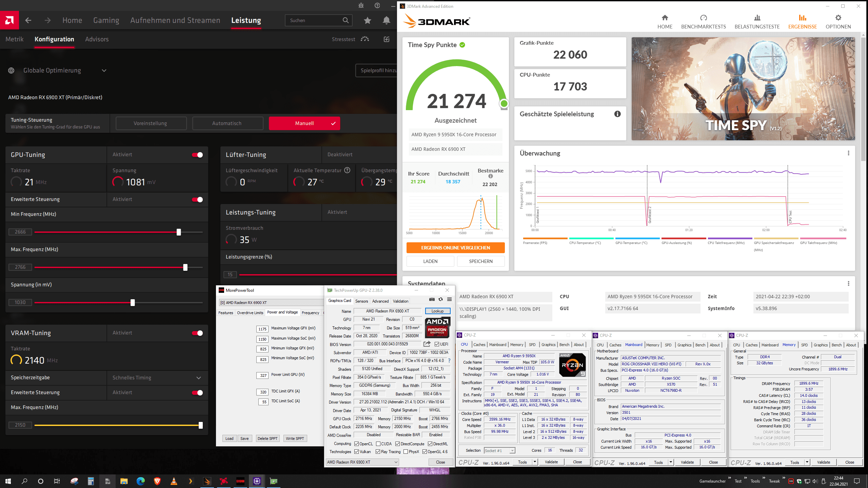Click the GPU-Z BIOS export share icon
The width and height of the screenshot is (868, 488).
(427, 344)
